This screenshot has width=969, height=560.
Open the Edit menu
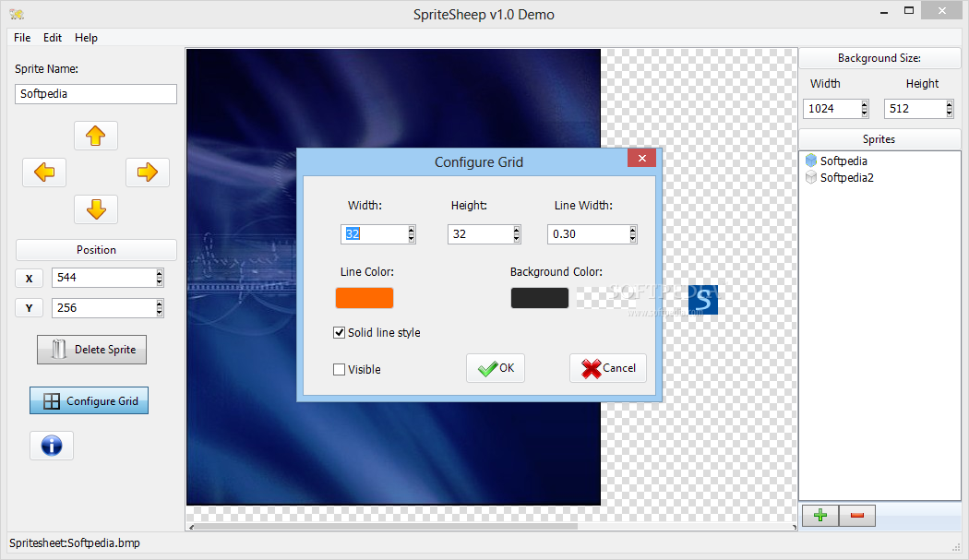point(53,38)
